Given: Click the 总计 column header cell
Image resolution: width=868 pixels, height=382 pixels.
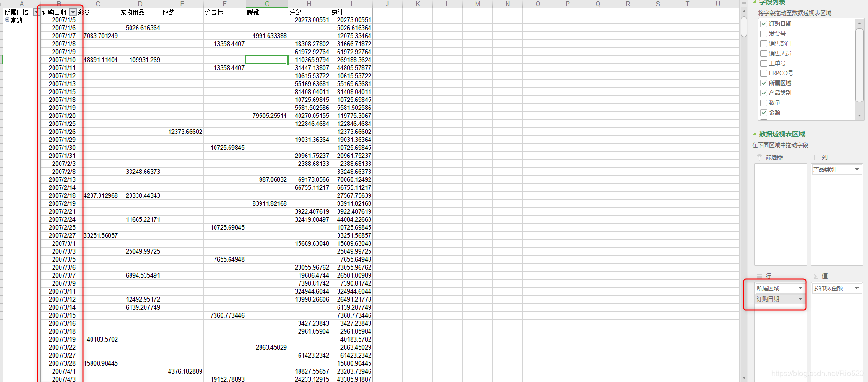Looking at the screenshot, I should (351, 12).
